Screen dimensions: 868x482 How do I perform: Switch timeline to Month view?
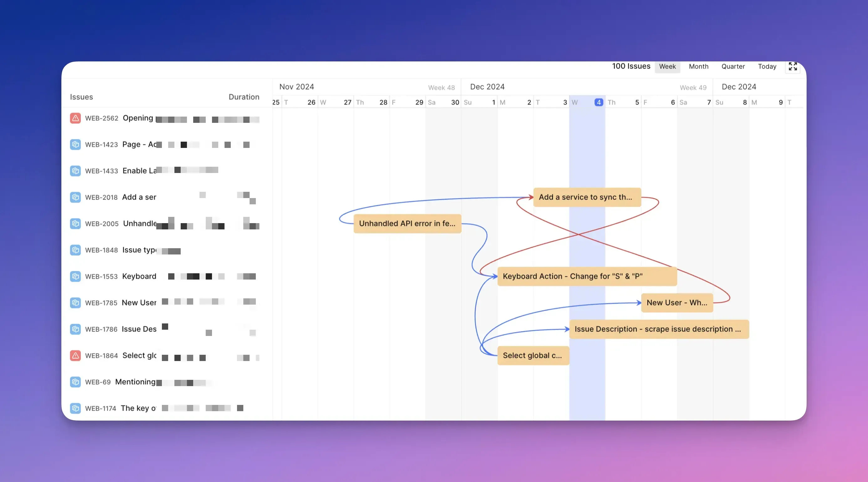698,66
